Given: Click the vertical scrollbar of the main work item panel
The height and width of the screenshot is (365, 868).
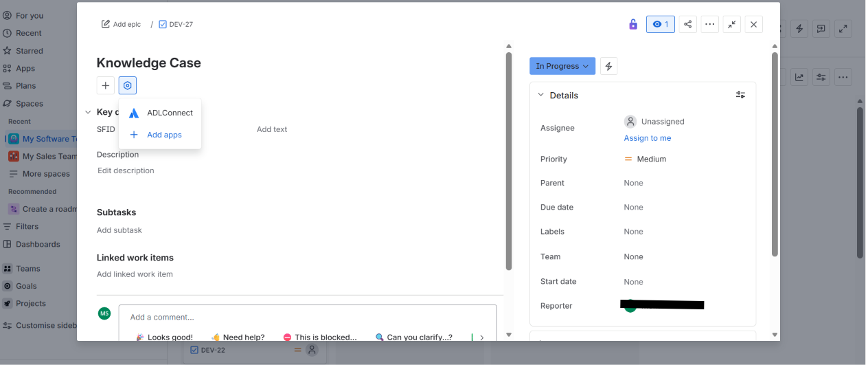Looking at the screenshot, I should (x=509, y=162).
